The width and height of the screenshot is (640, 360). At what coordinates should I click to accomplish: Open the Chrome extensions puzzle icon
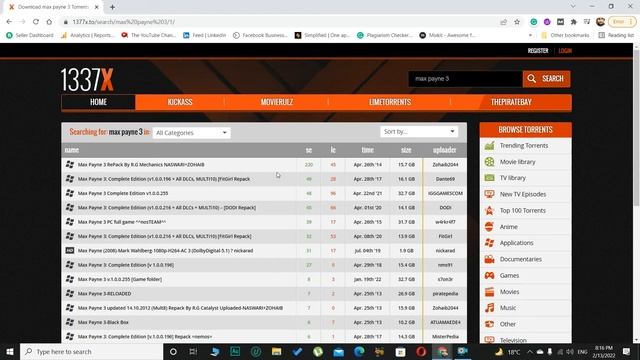573,22
